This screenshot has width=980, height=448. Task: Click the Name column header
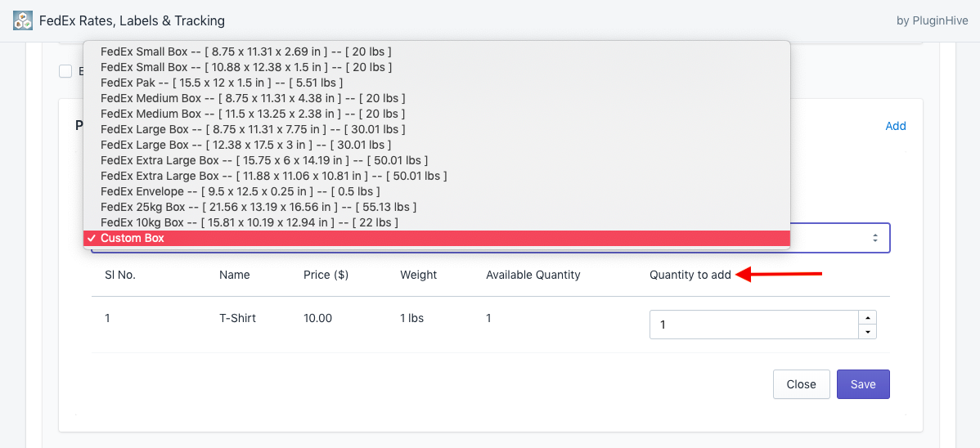(x=235, y=275)
